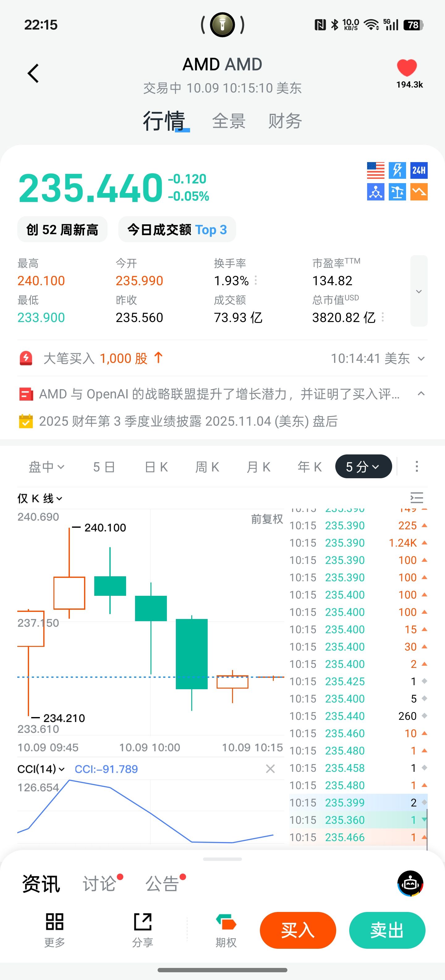Viewport: 445px width, 980px height.
Task: Tap the US flag market icon
Action: coord(375,170)
